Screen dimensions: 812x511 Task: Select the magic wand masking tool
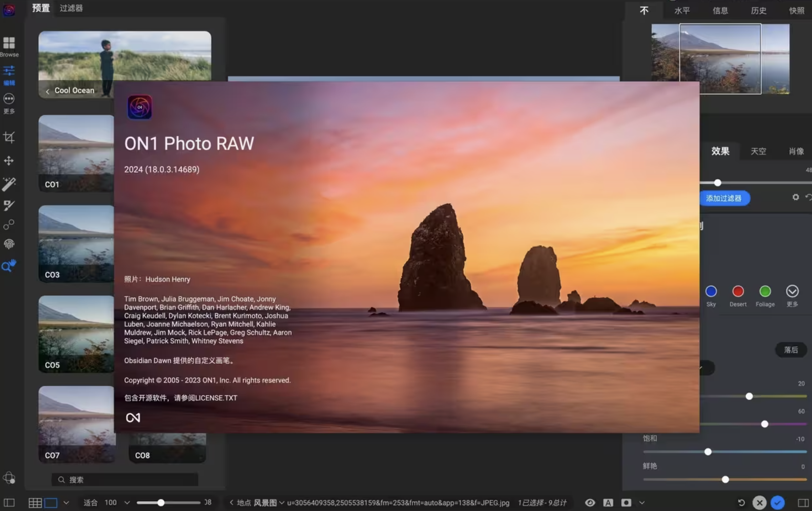(x=9, y=184)
